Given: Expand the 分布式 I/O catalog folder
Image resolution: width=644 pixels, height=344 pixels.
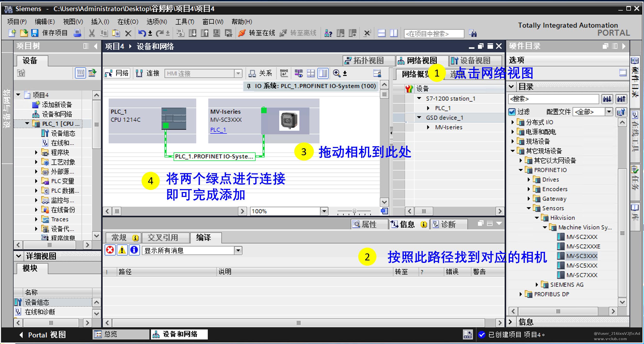Looking at the screenshot, I should (512, 122).
